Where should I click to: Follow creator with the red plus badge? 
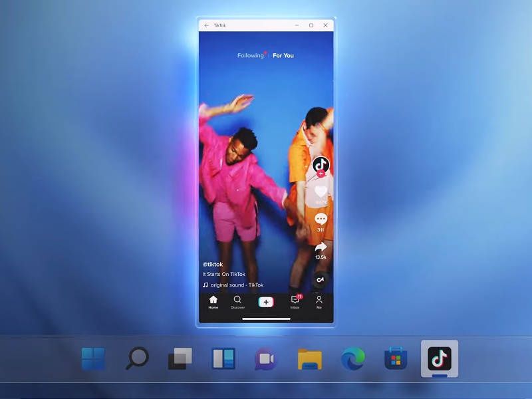tap(321, 174)
